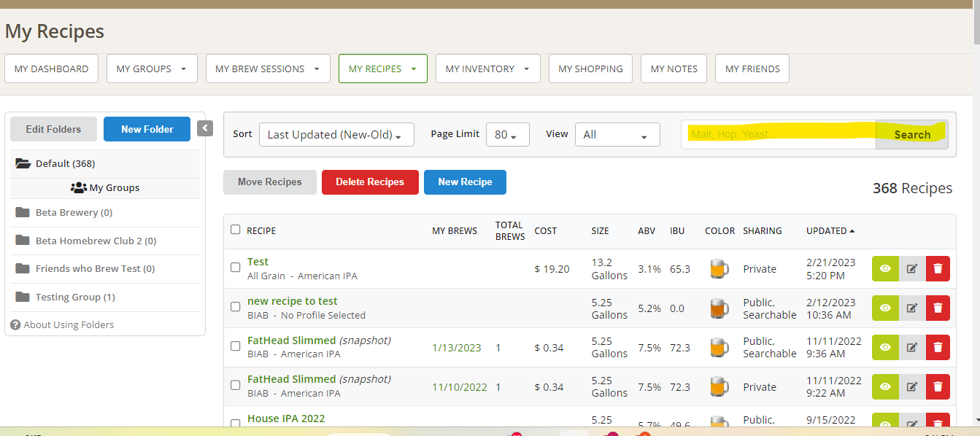Viewport: 980px width, 436px height.
Task: Select the 'new recipe to test' checkbox
Action: click(x=235, y=307)
